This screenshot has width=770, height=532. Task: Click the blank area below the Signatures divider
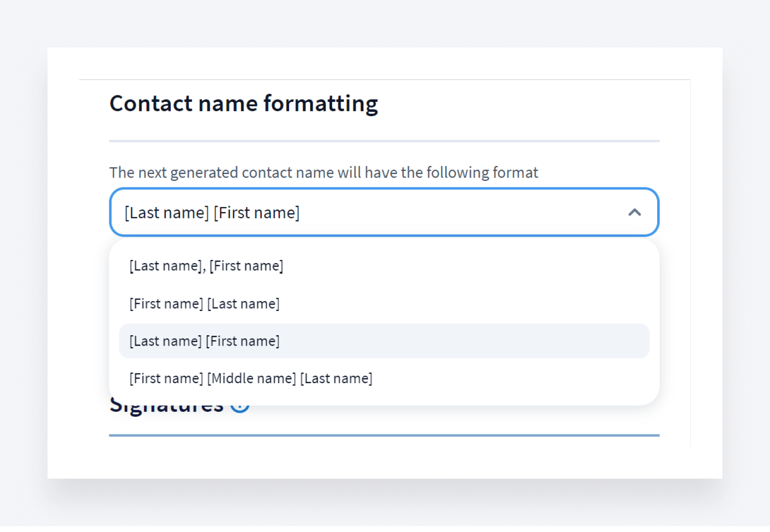(x=384, y=457)
